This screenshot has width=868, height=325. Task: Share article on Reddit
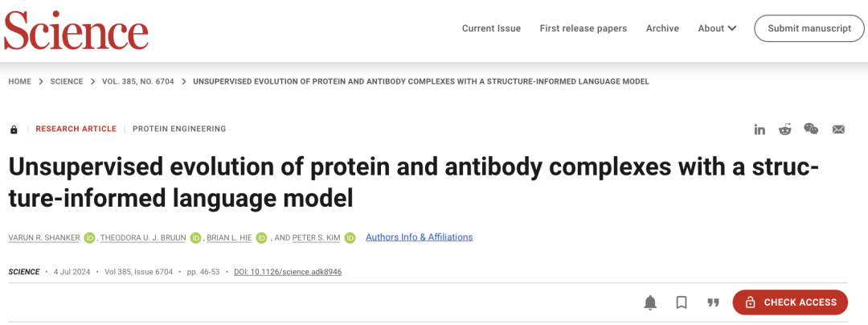(785, 130)
